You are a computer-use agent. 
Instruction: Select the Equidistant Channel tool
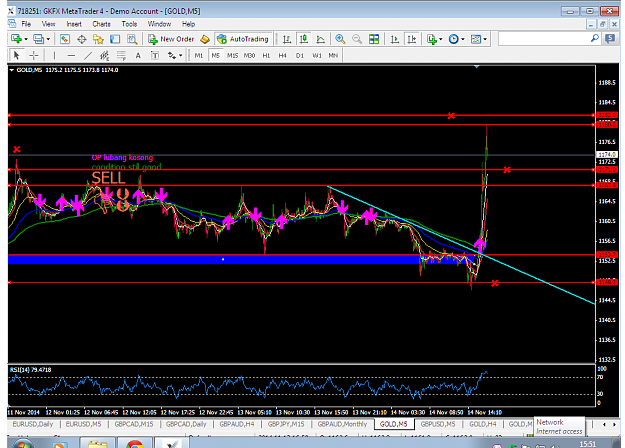coord(104,55)
